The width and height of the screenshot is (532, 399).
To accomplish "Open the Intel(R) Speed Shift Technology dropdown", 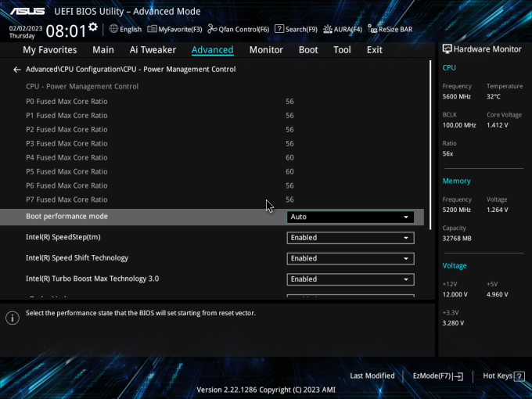I will (x=350, y=258).
